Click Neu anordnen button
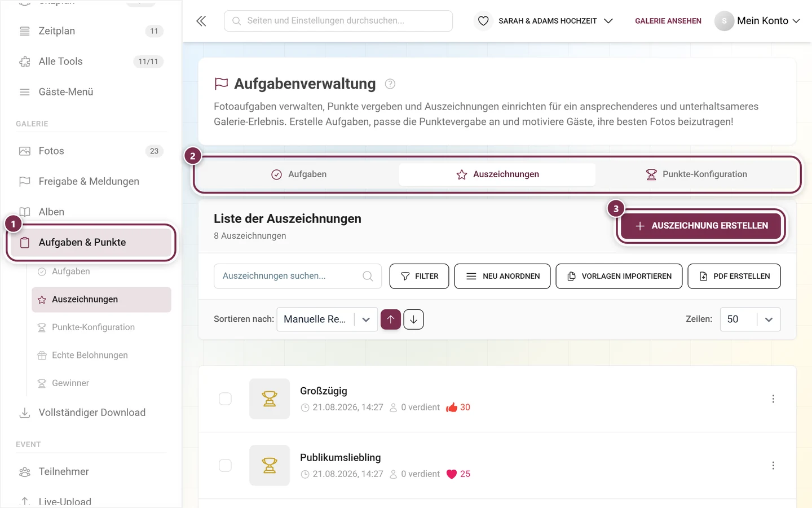The height and width of the screenshot is (508, 812). 502,276
